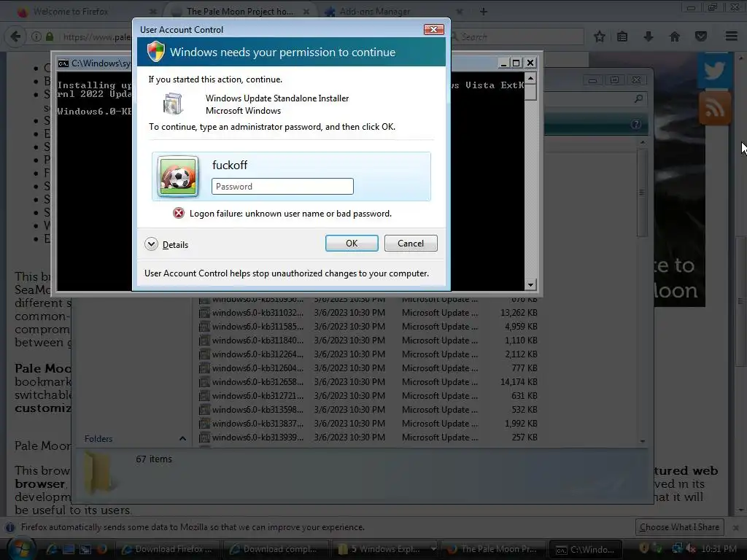
Task: Open The Pale Moon Pr... taskbar button
Action: pyautogui.click(x=494, y=549)
